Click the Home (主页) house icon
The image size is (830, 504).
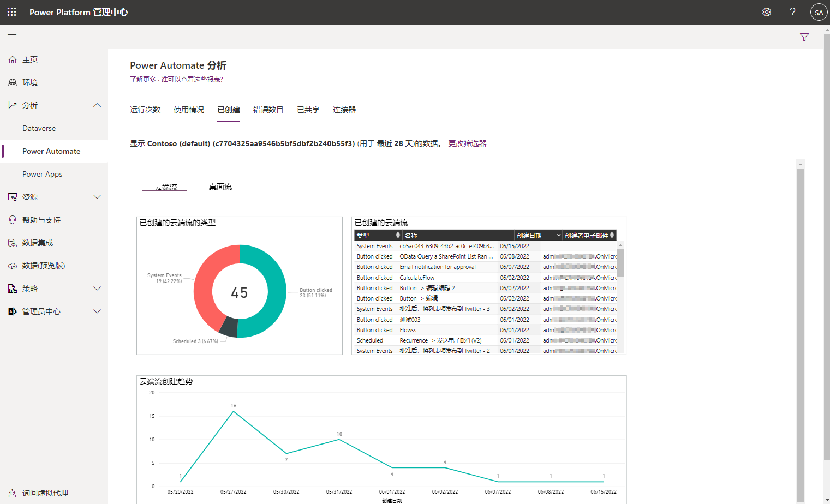(13, 59)
